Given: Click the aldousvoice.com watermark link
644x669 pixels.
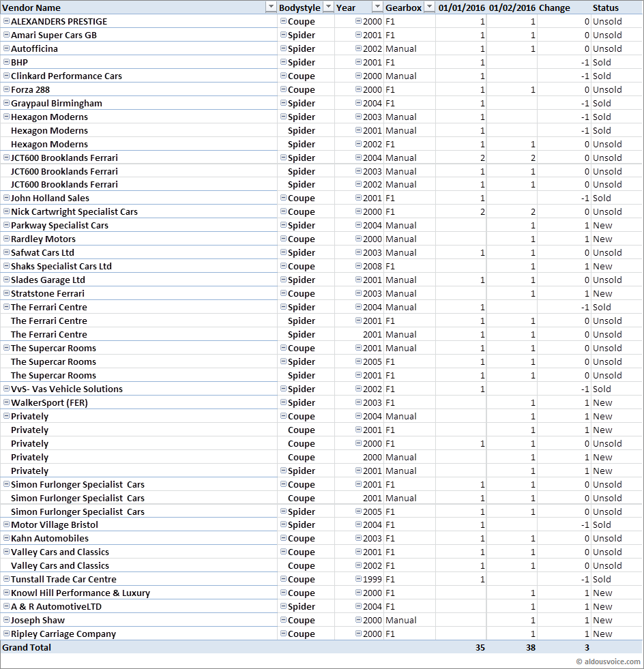Looking at the screenshot, I should 608,661.
